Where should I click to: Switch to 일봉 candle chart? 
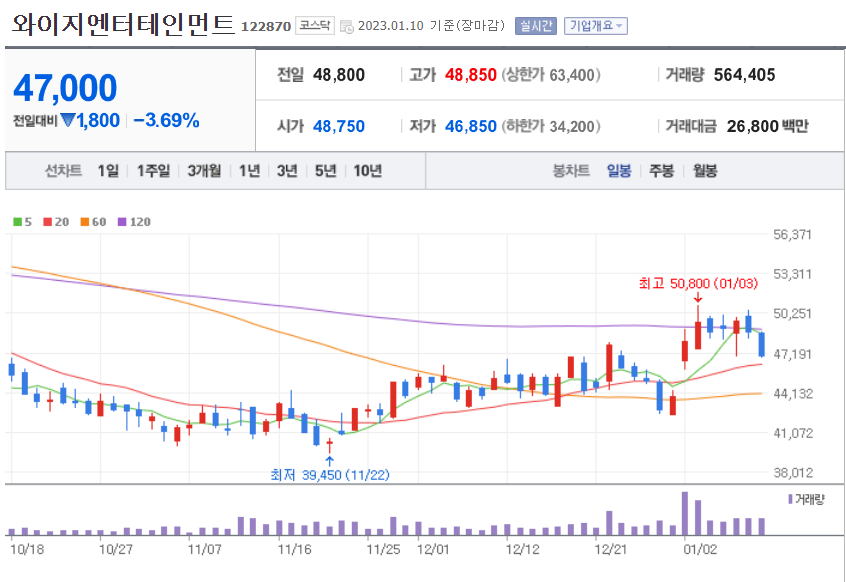point(619,171)
